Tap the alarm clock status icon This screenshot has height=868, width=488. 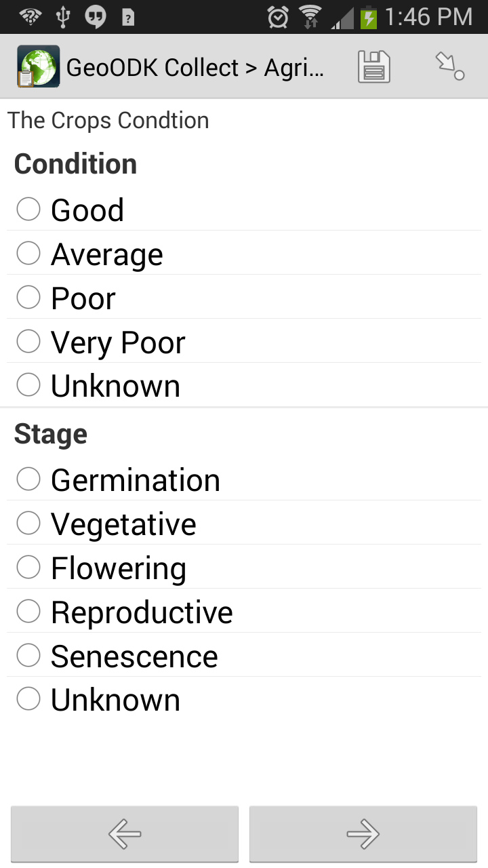pyautogui.click(x=278, y=17)
